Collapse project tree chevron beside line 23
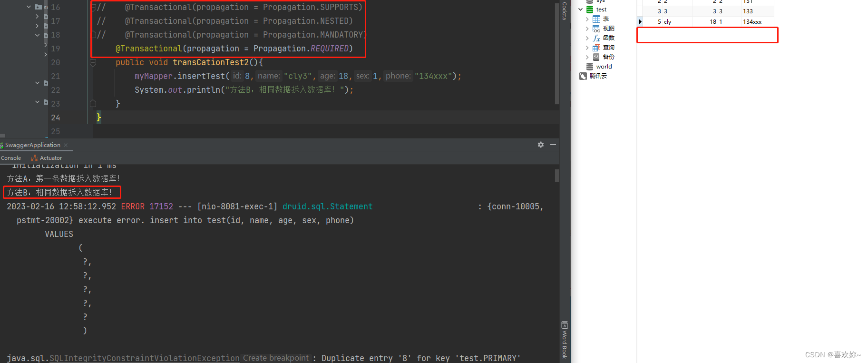The width and height of the screenshot is (868, 363). coord(38,102)
